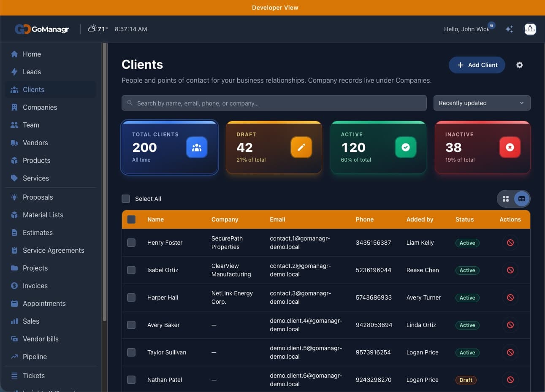Viewport: 545px width, 392px height.
Task: Open the settings gear next to Add Client
Action: pyautogui.click(x=520, y=65)
